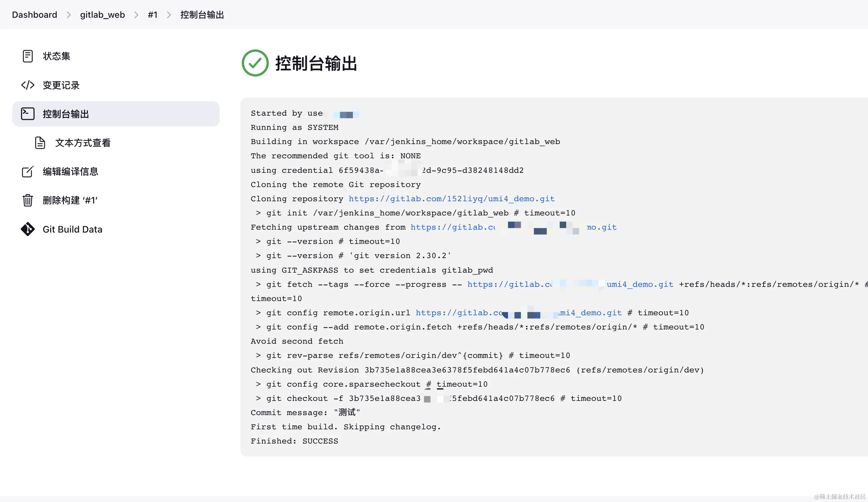Click build #1 breadcrumb link
This screenshot has width=868, height=502.
(x=153, y=15)
